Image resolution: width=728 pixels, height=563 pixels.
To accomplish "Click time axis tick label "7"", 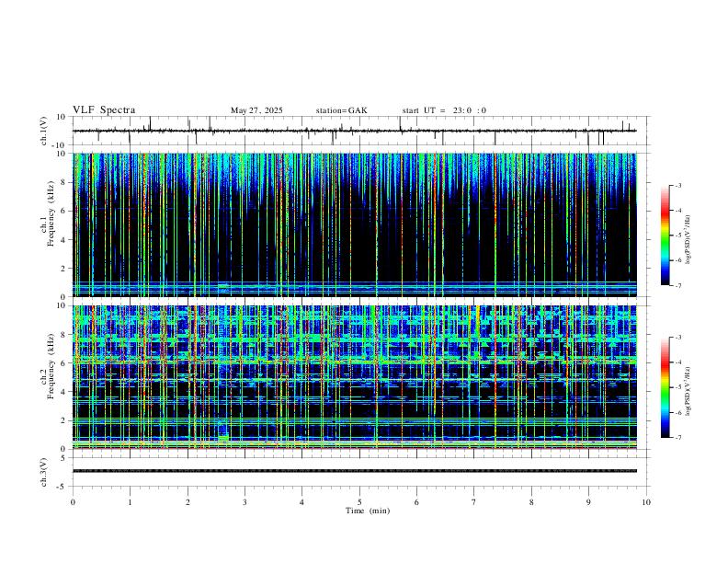I will [x=474, y=502].
